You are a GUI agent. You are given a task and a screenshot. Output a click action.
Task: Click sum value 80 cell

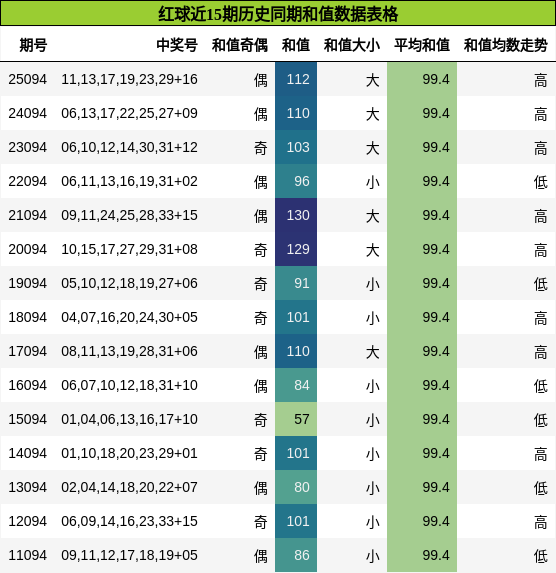tap(296, 487)
